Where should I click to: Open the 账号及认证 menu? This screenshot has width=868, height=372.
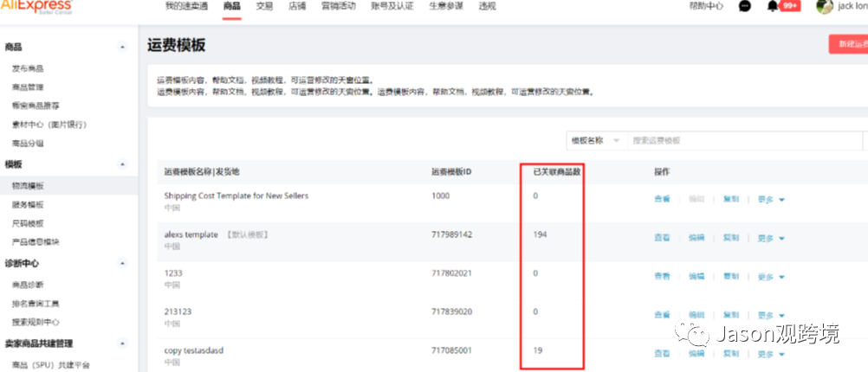coord(392,6)
